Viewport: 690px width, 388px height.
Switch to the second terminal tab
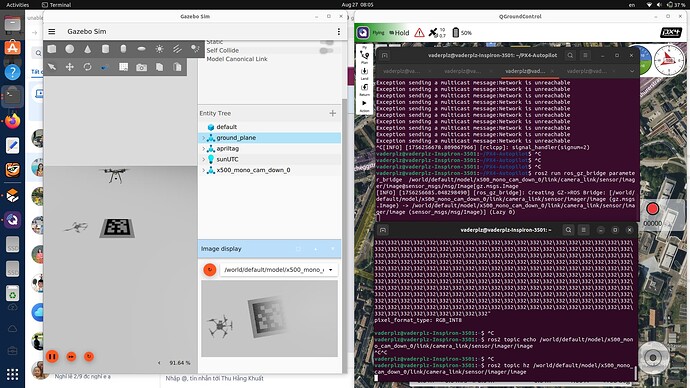(x=462, y=71)
